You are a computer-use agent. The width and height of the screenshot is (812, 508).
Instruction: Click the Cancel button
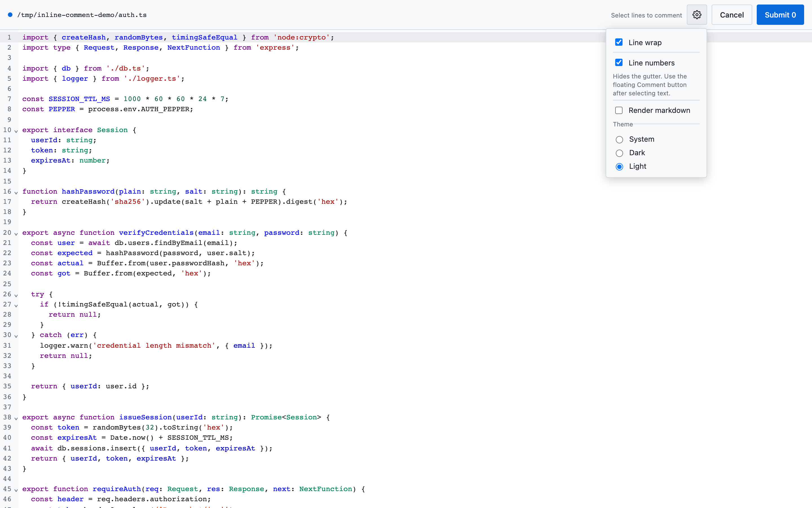731,15
